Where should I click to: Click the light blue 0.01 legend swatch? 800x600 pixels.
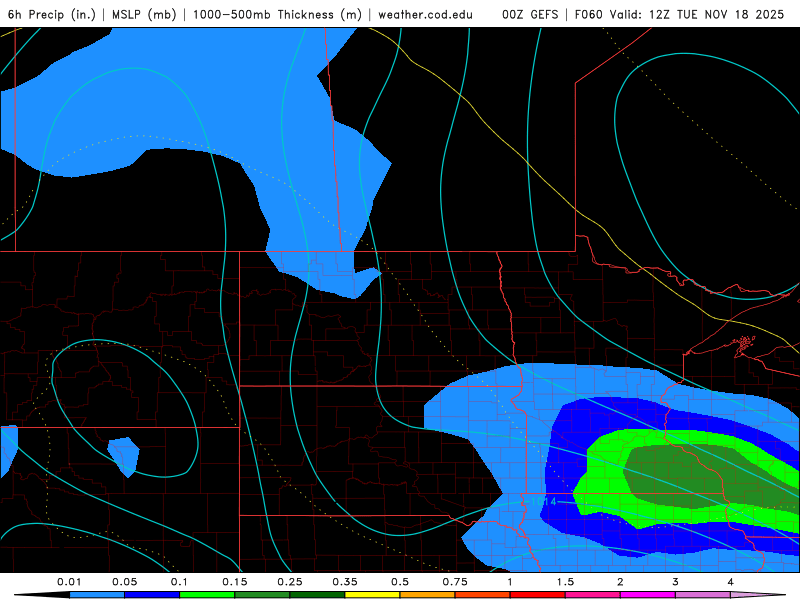(97, 595)
